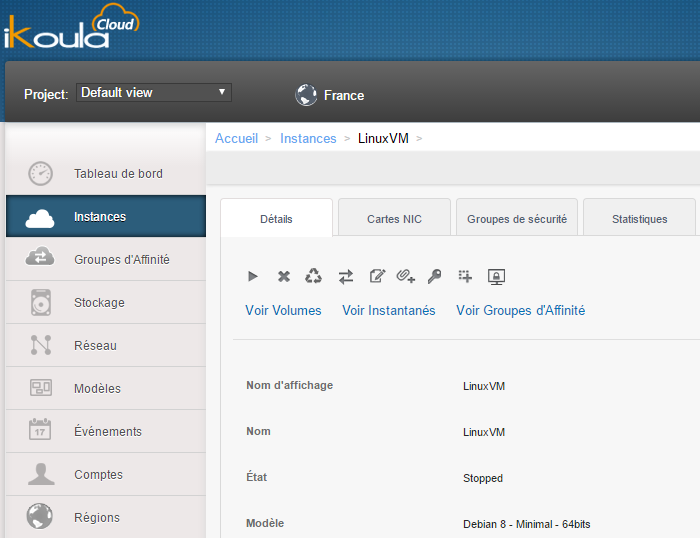Switch to the Cartes NIC tab

pyautogui.click(x=394, y=217)
